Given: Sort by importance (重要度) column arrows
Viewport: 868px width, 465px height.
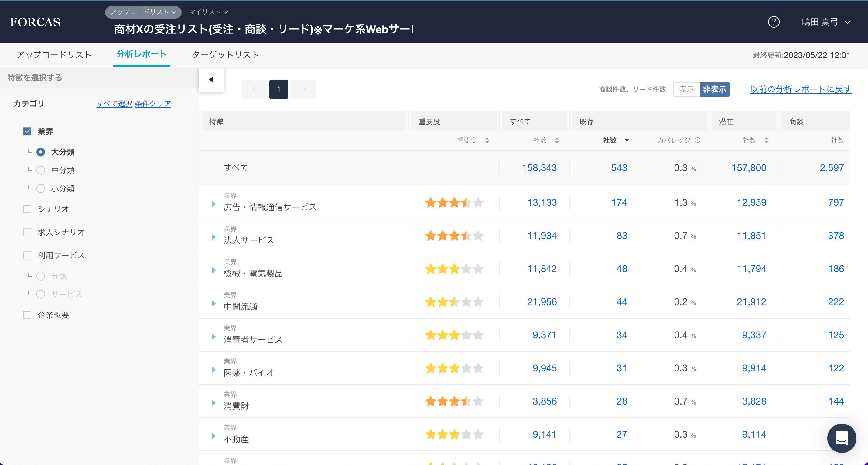Looking at the screenshot, I should 487,140.
